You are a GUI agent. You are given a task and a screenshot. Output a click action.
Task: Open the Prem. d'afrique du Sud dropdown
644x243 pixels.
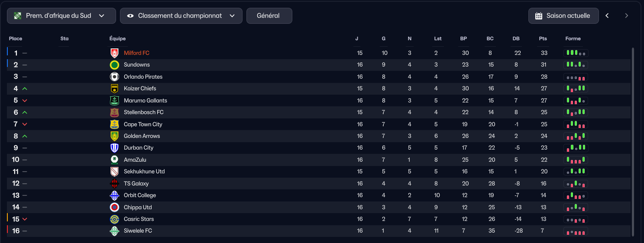61,16
